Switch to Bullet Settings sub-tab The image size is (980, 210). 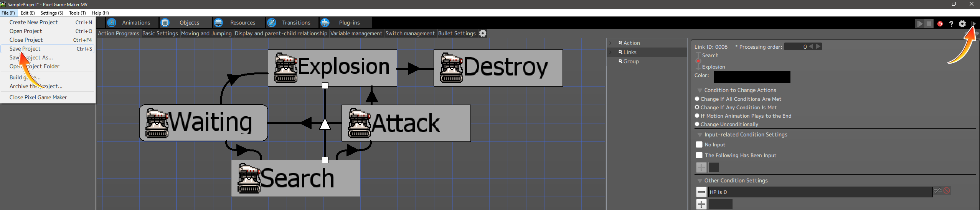point(457,33)
